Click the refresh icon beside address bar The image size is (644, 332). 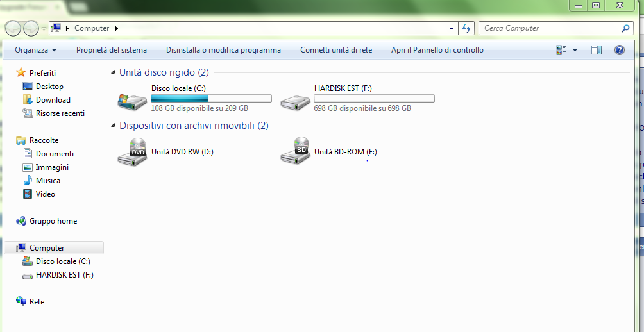coord(466,28)
